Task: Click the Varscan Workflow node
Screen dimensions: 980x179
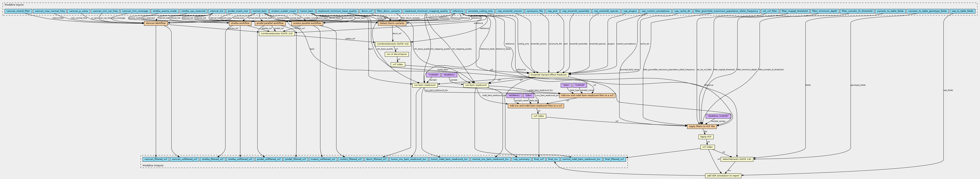Action: [156, 23]
